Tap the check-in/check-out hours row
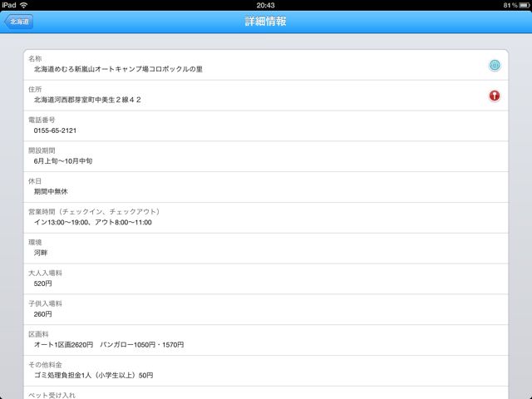Screen dimensions: 532x399 coord(266,218)
